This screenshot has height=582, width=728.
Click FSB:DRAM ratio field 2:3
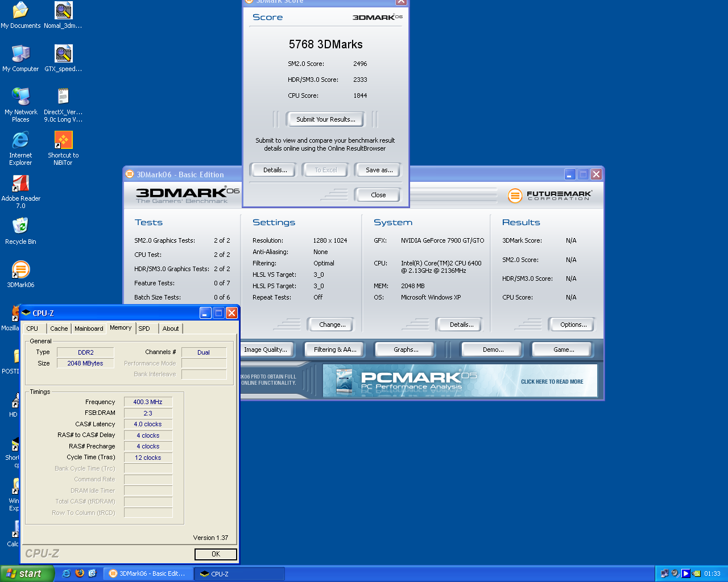[x=148, y=413]
